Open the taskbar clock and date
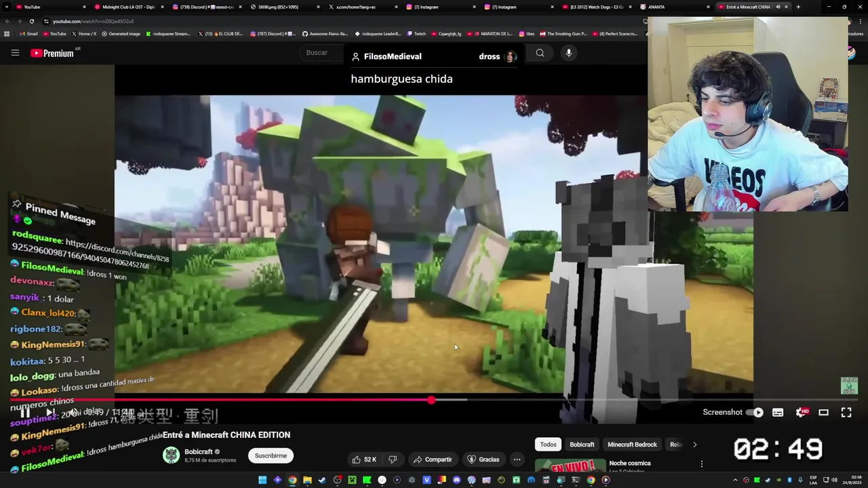The height and width of the screenshot is (488, 868). 852,480
